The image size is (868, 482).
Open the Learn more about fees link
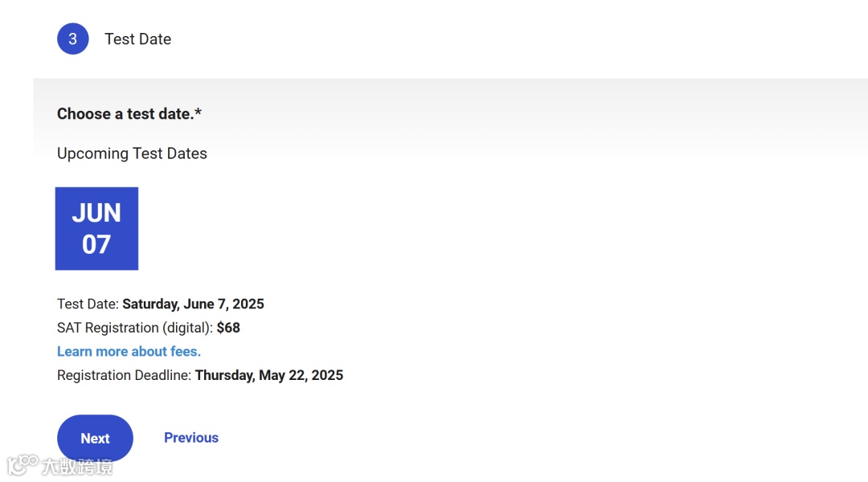(x=129, y=351)
